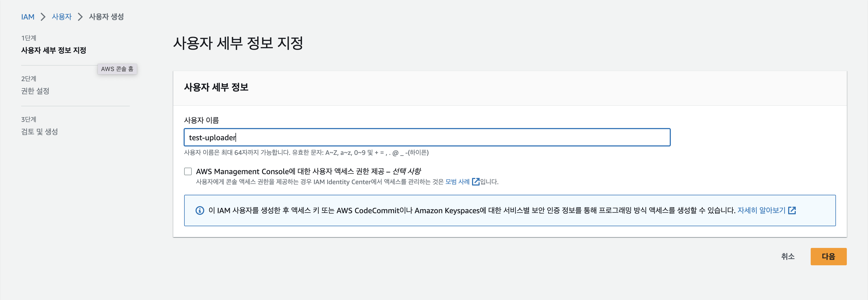Focus the 사용자 이름 input field
This screenshot has width=868, height=300.
[x=427, y=137]
